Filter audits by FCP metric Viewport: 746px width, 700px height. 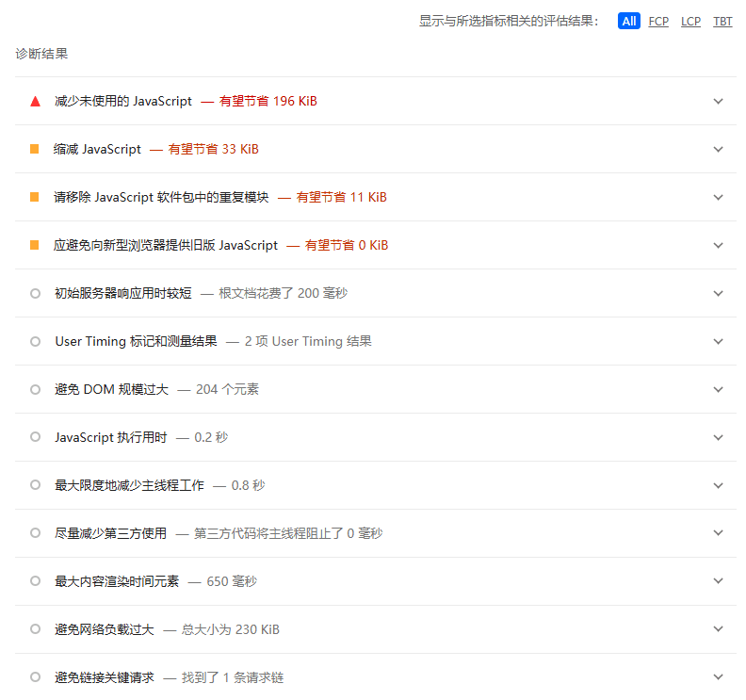coord(658,22)
